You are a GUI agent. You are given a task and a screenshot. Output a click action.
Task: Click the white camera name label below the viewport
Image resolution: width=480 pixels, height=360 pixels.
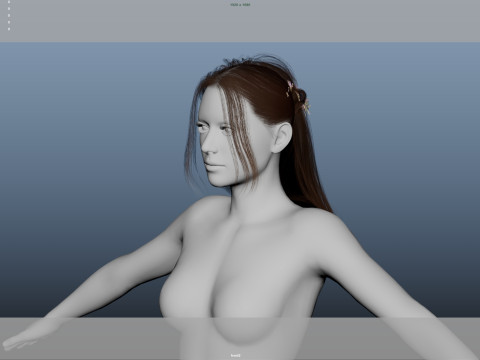235,355
